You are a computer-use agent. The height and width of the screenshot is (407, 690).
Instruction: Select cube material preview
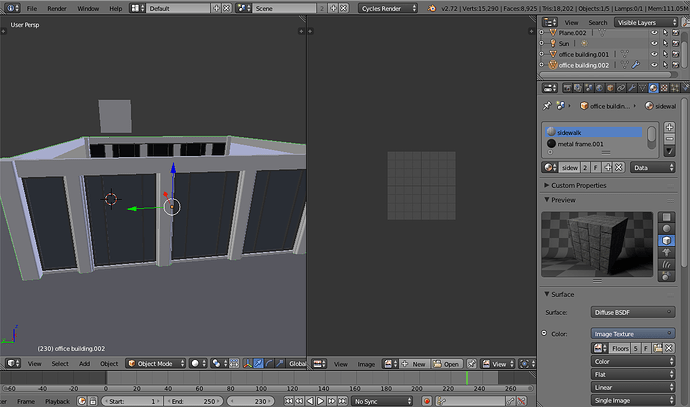click(x=666, y=241)
